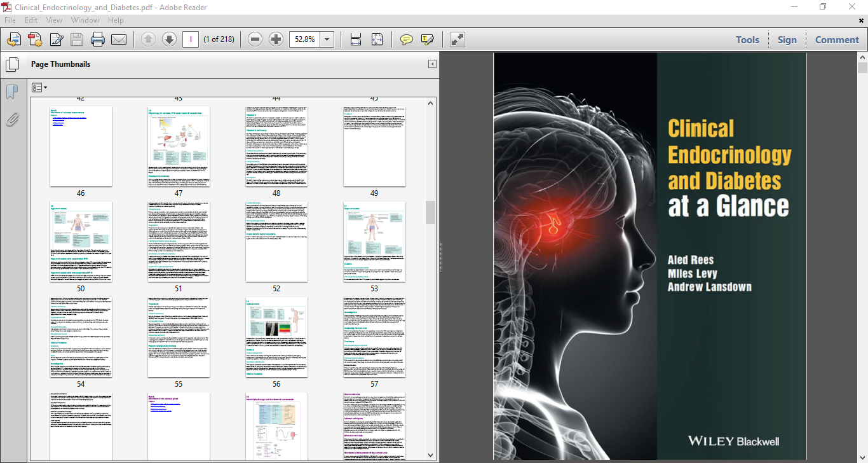Click the book cover title text
868x463 pixels.
[x=729, y=167]
